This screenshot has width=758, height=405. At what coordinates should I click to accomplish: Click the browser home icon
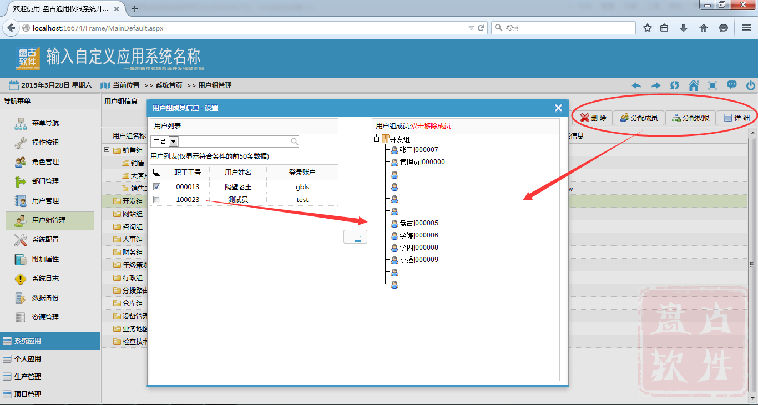703,28
